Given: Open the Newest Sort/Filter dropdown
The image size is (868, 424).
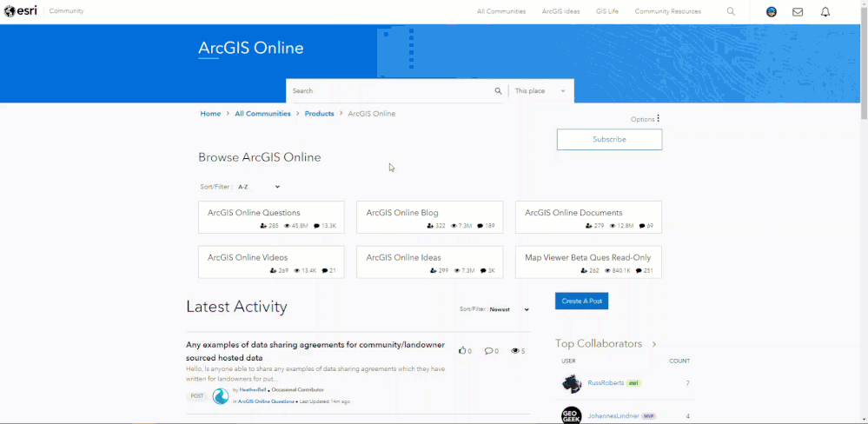Looking at the screenshot, I should point(509,309).
